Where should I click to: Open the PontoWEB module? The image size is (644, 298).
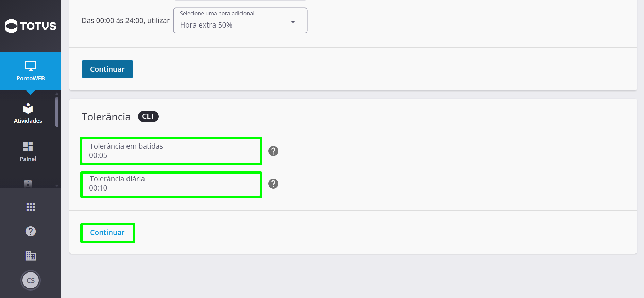click(x=31, y=71)
